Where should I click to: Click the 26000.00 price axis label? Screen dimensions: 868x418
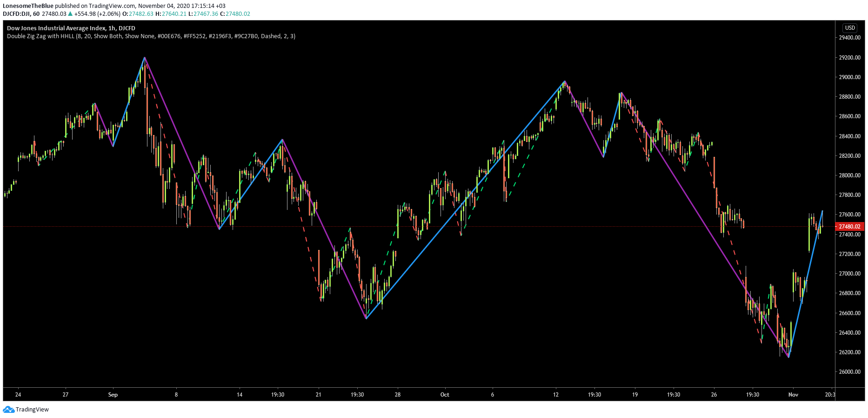(849, 372)
